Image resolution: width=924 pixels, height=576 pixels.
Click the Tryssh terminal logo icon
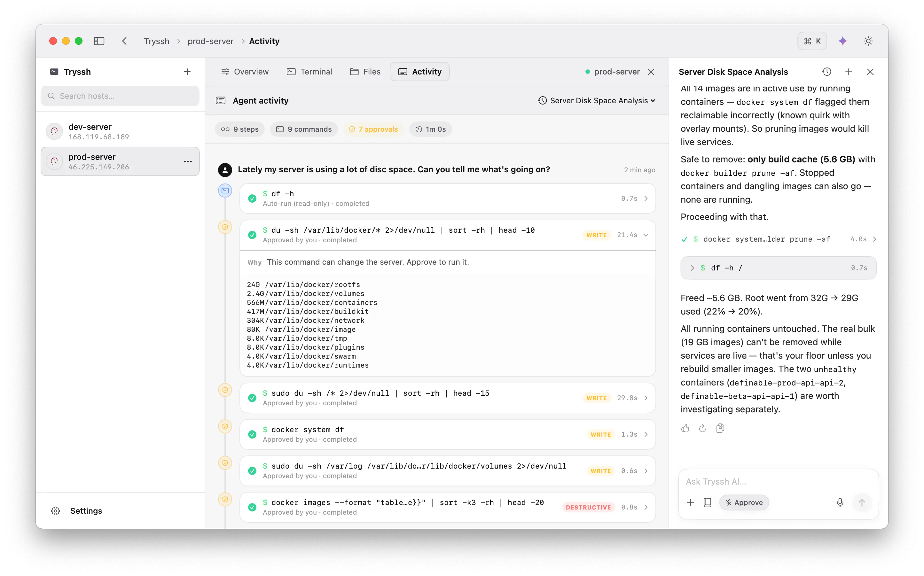tap(54, 72)
